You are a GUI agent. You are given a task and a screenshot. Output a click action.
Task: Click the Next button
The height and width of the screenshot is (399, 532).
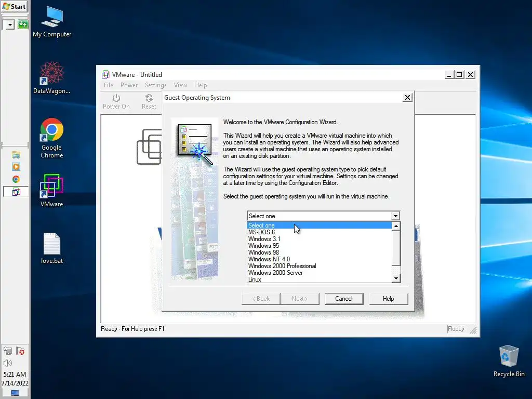coord(300,299)
